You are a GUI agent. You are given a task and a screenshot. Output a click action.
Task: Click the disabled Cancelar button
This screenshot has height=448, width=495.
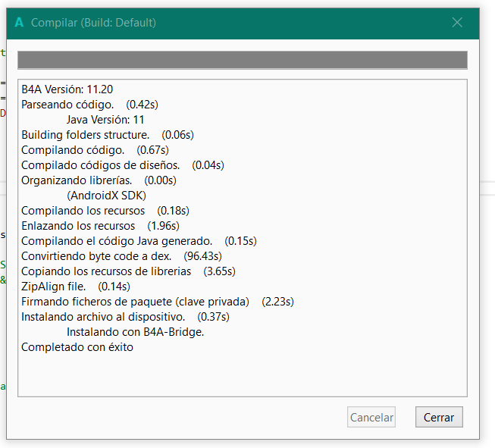371,417
